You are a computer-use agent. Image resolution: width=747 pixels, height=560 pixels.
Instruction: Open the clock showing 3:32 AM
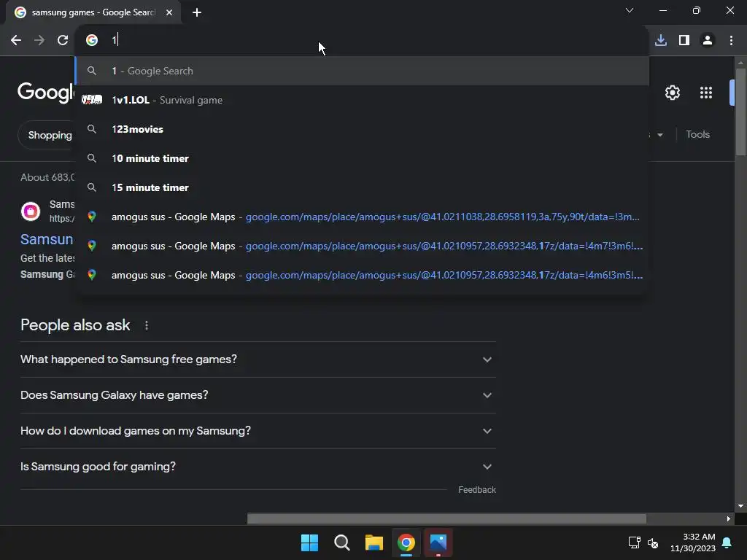[x=693, y=542]
